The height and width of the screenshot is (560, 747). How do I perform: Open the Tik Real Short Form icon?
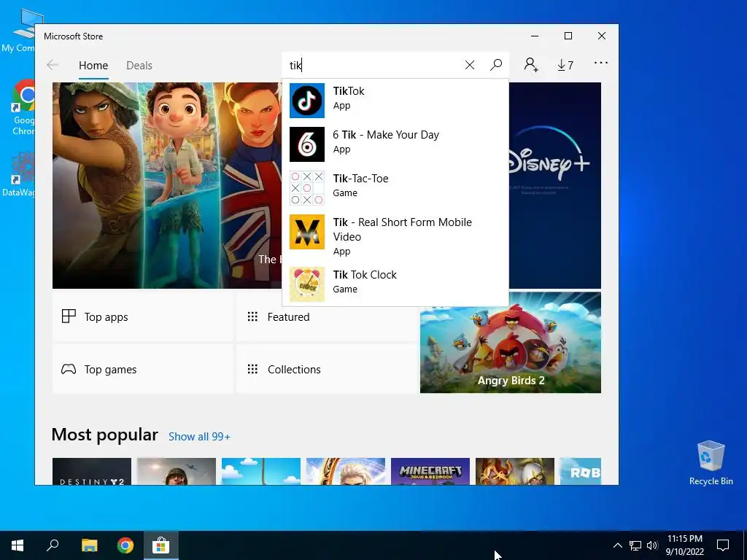click(307, 232)
